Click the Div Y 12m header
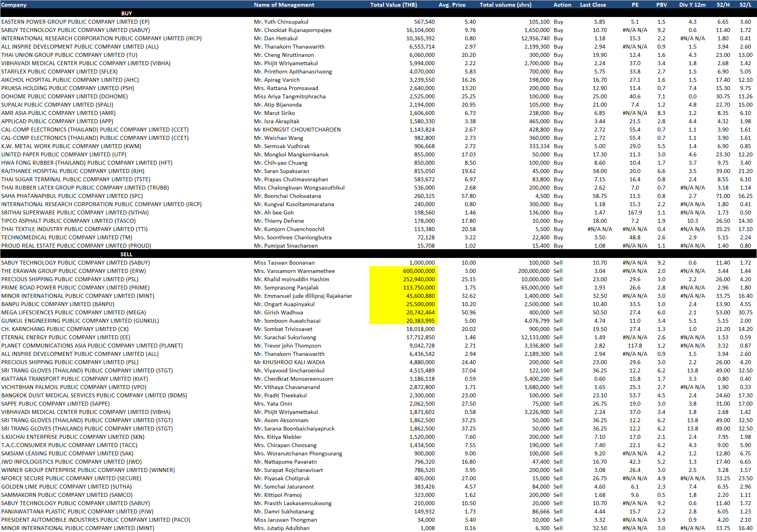 (x=692, y=5)
